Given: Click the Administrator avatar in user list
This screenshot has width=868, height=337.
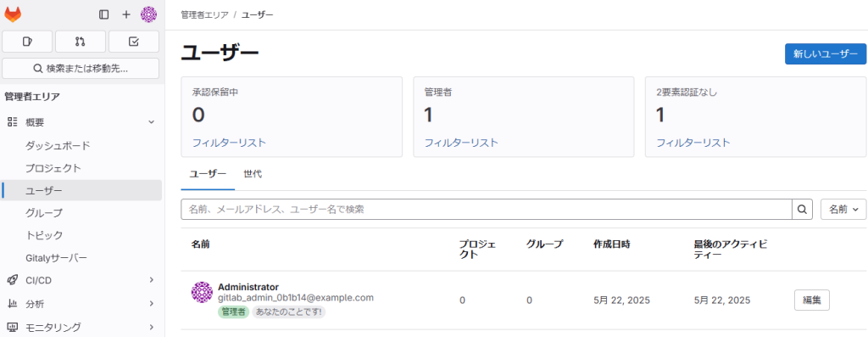Looking at the screenshot, I should click(x=202, y=292).
